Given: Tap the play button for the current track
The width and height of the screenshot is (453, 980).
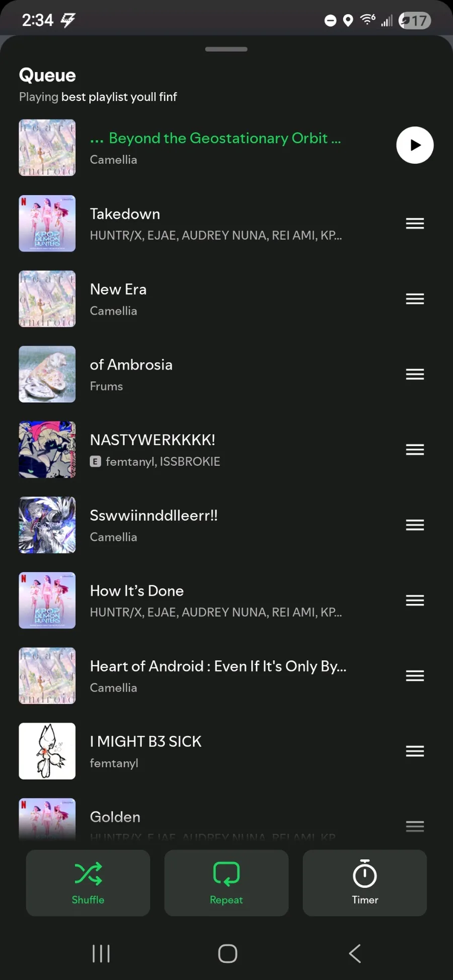Looking at the screenshot, I should click(x=415, y=145).
